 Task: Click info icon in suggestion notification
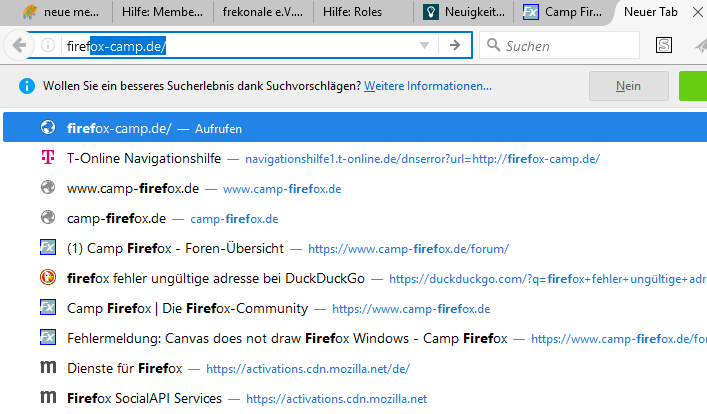pos(27,86)
